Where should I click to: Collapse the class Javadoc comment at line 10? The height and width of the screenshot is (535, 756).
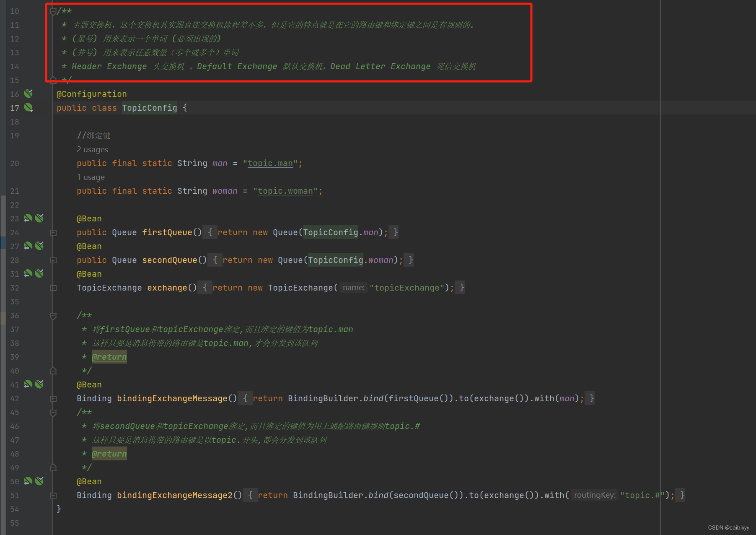(x=53, y=11)
